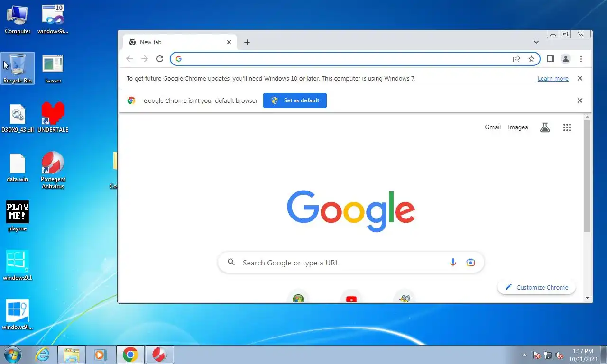The width and height of the screenshot is (607, 364).
Task: Open the taskbar clock showing 1:17 PM
Action: click(x=583, y=355)
